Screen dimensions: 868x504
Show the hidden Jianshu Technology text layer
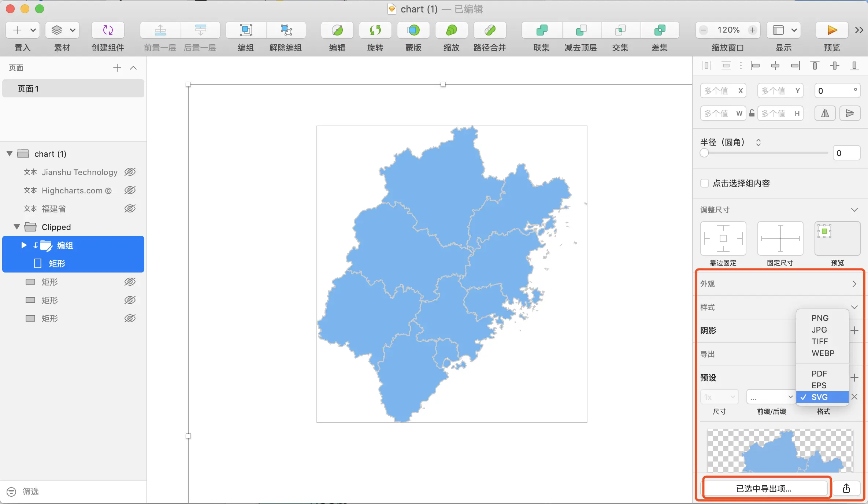tap(130, 172)
